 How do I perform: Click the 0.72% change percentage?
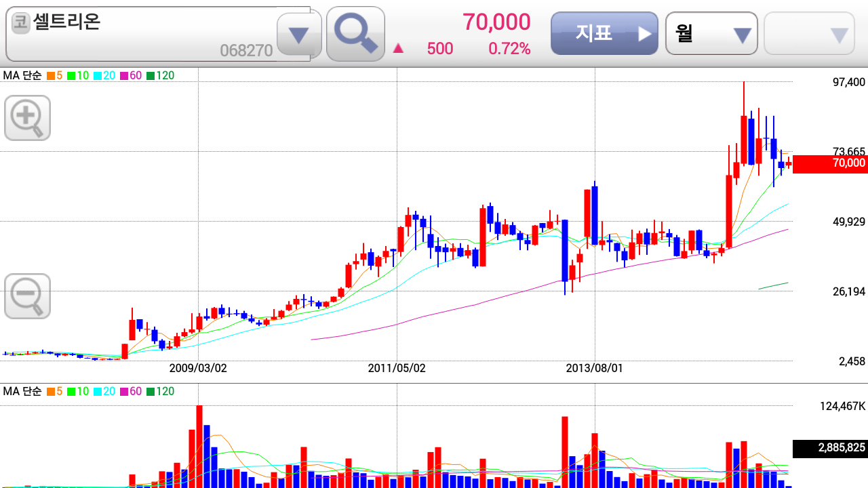click(x=509, y=49)
